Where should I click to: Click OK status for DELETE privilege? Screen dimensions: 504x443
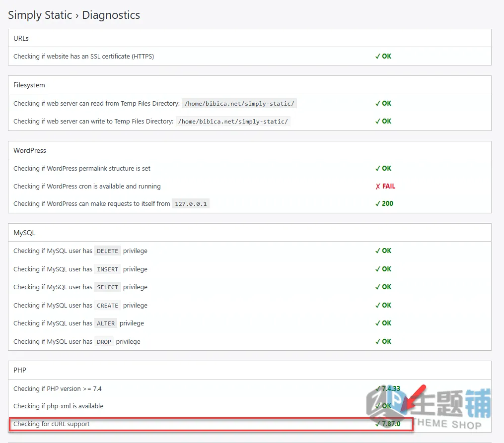[383, 251]
